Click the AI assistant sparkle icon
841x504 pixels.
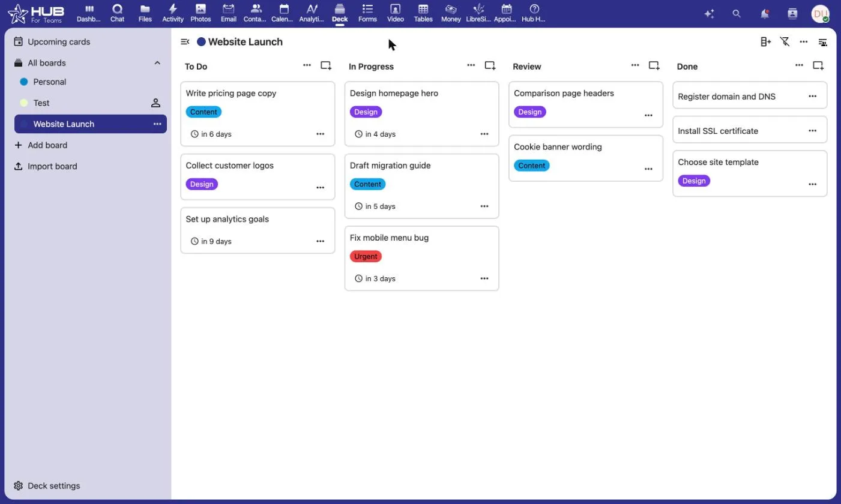pyautogui.click(x=709, y=13)
